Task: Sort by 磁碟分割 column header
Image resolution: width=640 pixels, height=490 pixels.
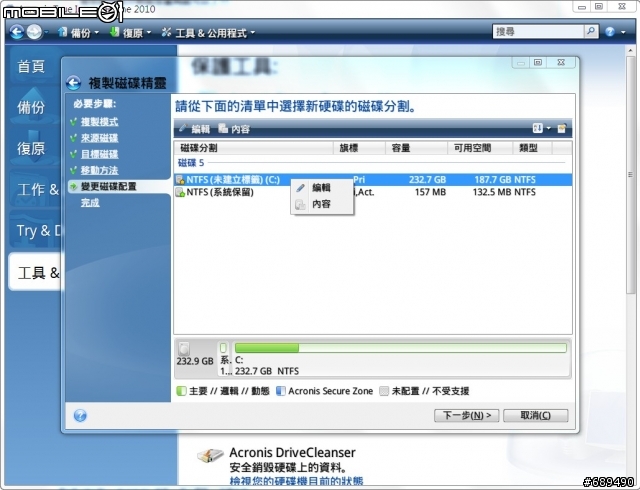Action: point(254,148)
